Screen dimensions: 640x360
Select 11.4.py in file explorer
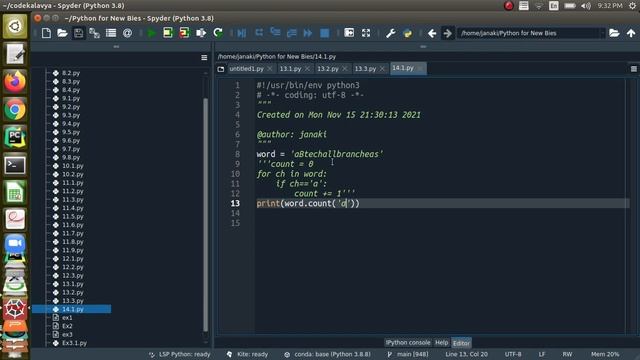(x=73, y=208)
